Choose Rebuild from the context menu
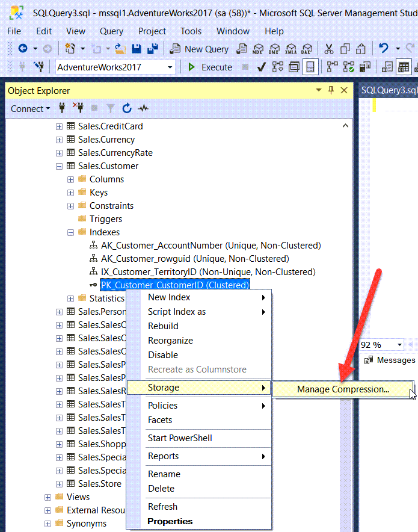This screenshot has width=418, height=532. coord(198,326)
